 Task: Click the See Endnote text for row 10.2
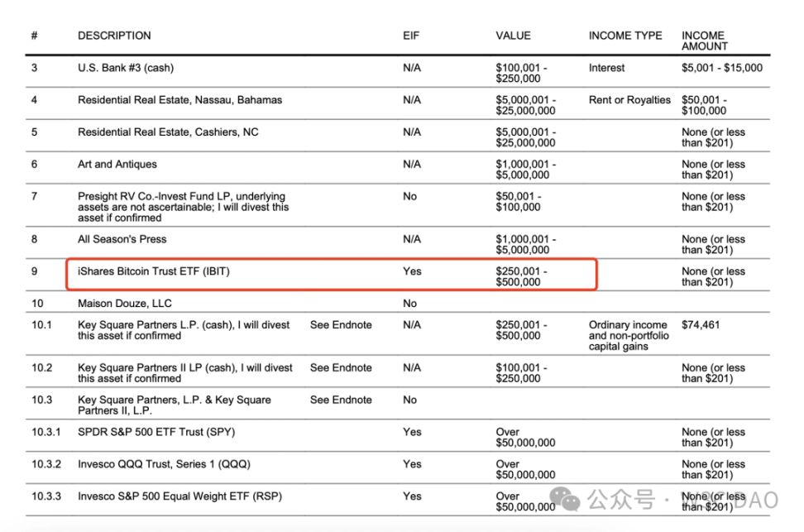pyautogui.click(x=341, y=367)
